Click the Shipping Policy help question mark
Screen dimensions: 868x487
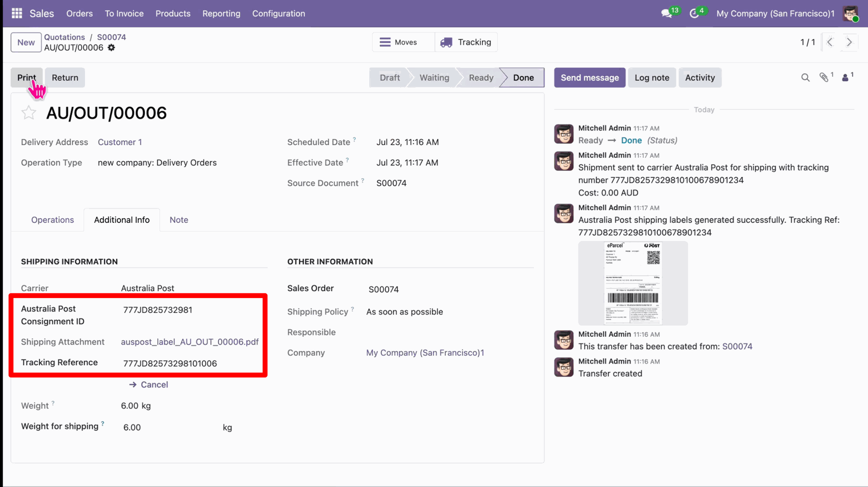[x=353, y=309]
